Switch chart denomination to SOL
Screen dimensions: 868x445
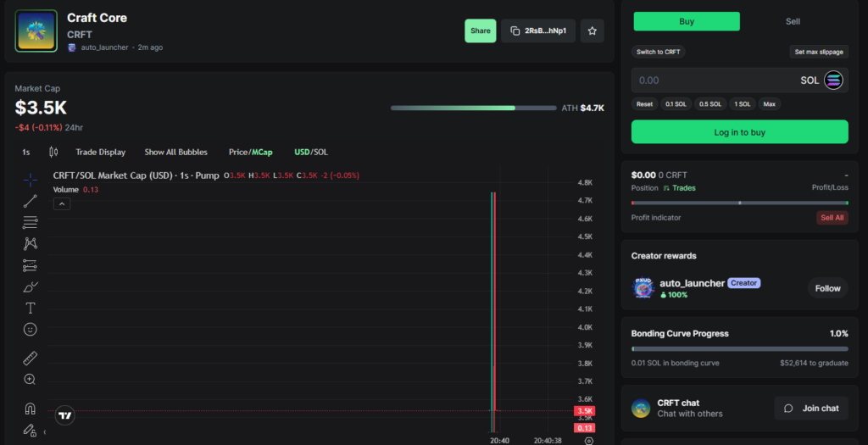321,153
